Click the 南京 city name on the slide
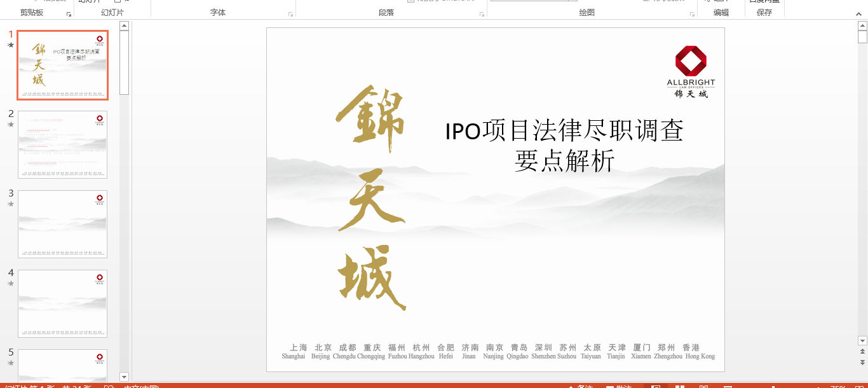Screen dimensions: 868x388 [x=495, y=348]
